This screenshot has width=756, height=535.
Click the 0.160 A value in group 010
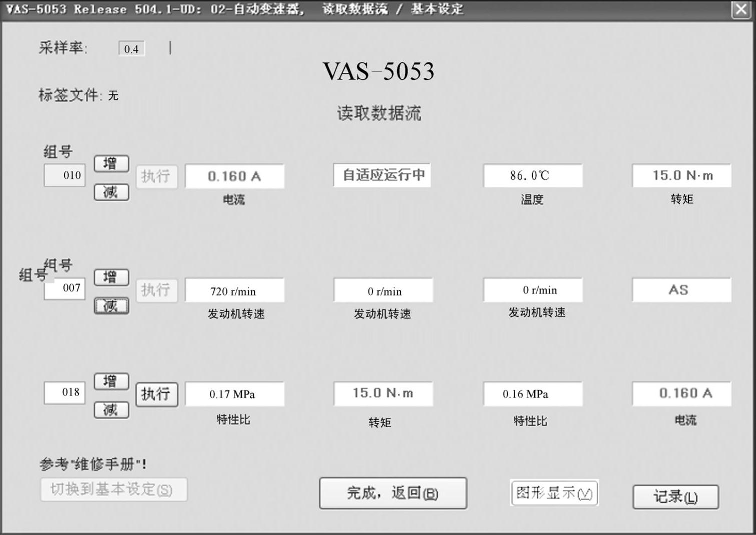235,176
